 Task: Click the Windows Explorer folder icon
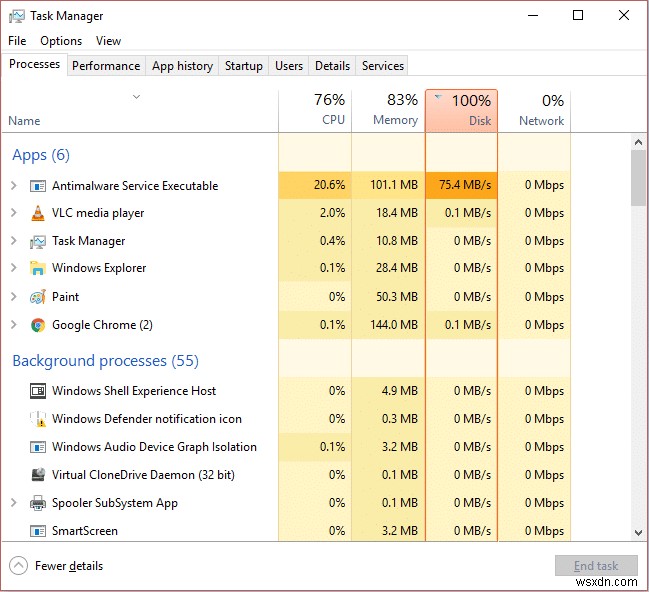(x=38, y=268)
